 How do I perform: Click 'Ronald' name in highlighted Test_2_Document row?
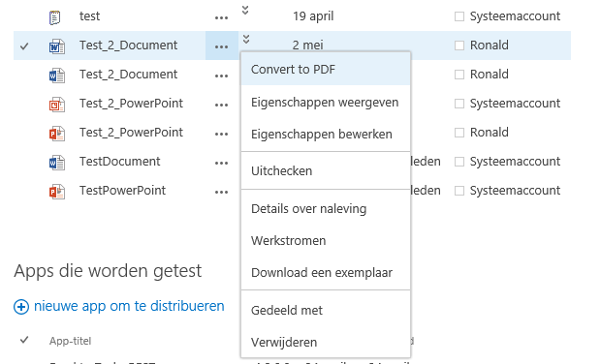click(x=490, y=45)
